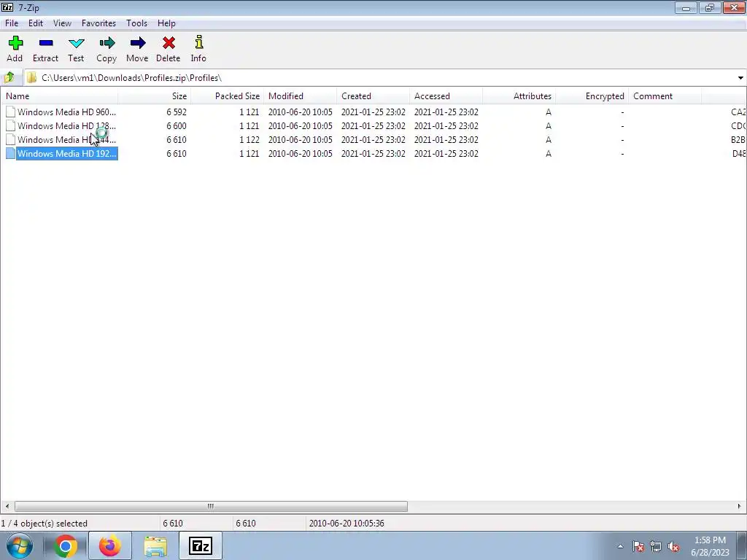747x560 pixels.
Task: Open the Info toolbar icon
Action: [x=199, y=42]
